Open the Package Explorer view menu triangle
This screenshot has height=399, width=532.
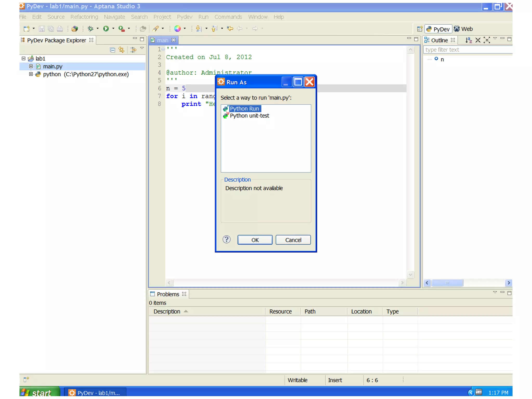click(x=142, y=48)
